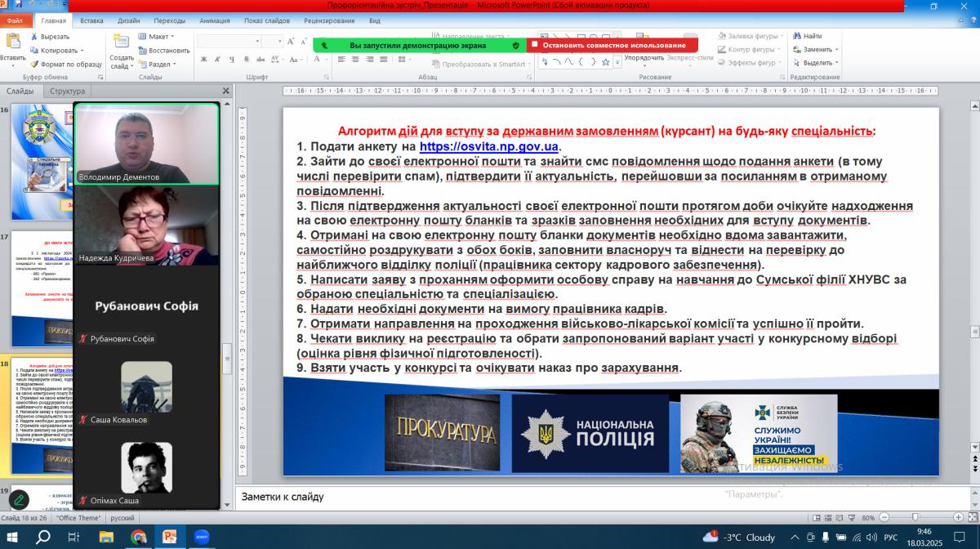
Task: Click the Restore (Восстановить) slide icon
Action: (141, 50)
